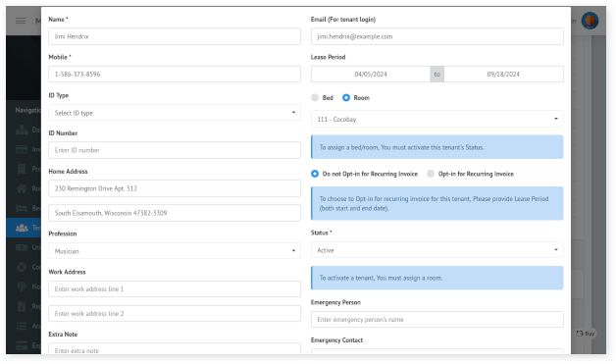Click the notice 'To activate a tenant'

(436, 278)
